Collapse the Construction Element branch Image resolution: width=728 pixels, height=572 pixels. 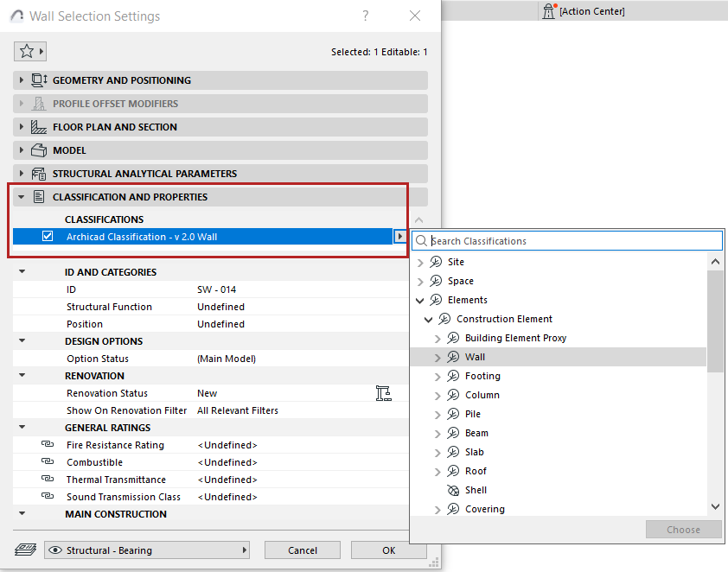pos(429,320)
